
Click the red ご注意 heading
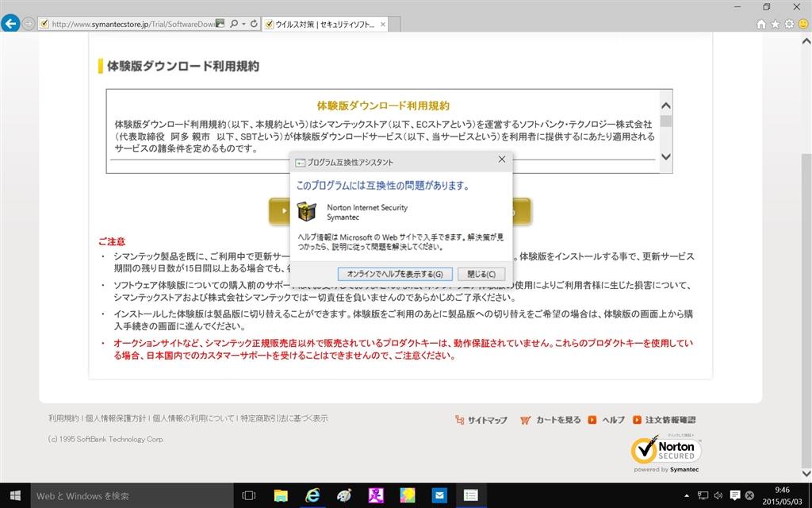(112, 241)
